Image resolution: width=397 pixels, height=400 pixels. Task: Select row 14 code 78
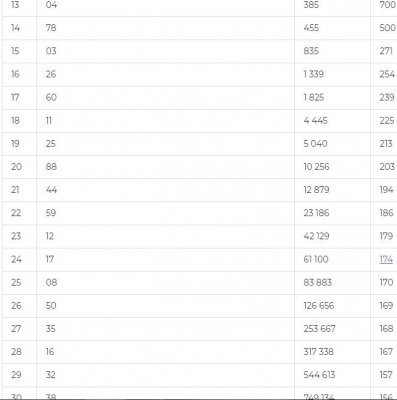(51, 28)
